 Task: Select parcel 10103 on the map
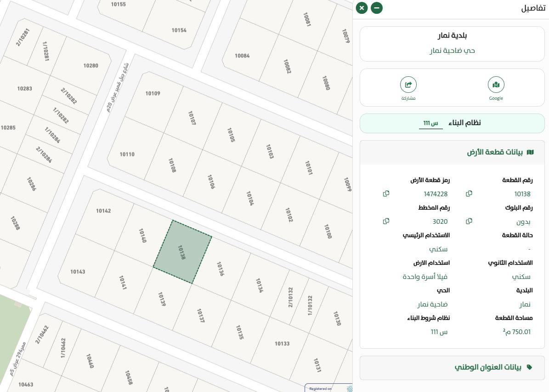click(x=270, y=151)
